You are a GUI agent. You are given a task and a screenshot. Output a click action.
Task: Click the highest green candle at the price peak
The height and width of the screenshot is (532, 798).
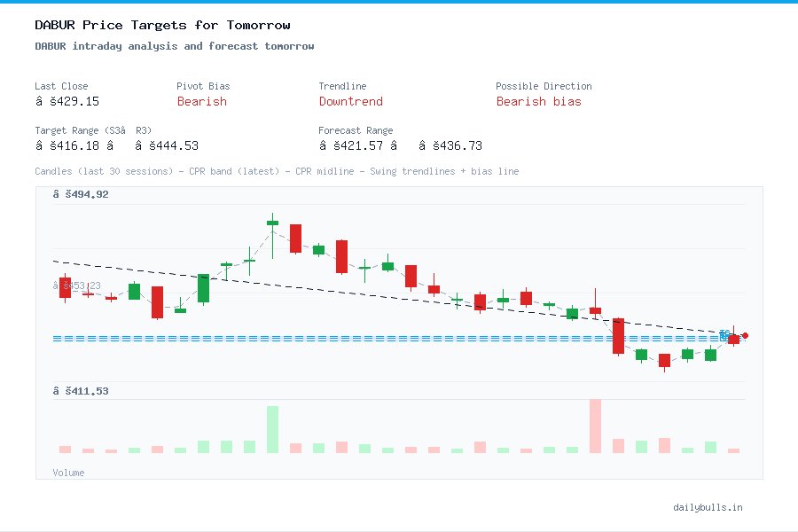[x=273, y=223]
